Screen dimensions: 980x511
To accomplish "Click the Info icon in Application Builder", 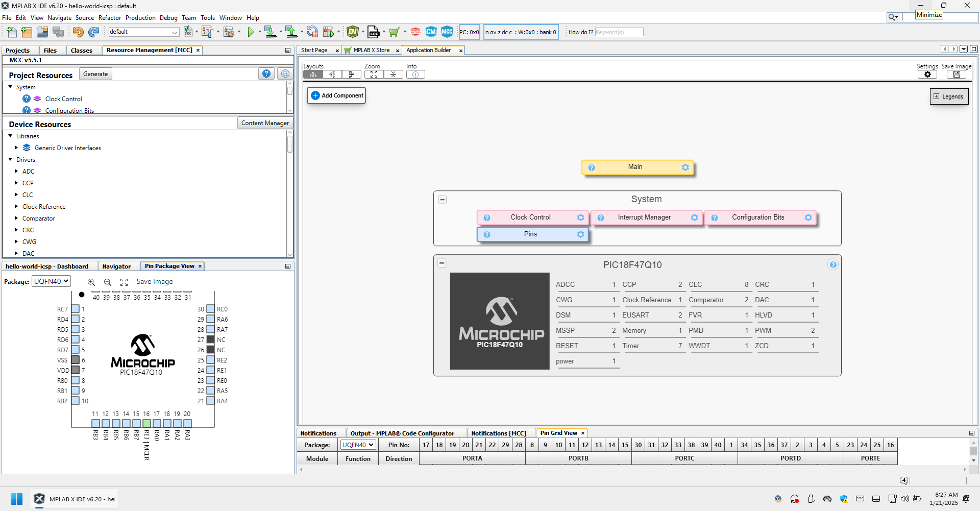I will coord(415,75).
